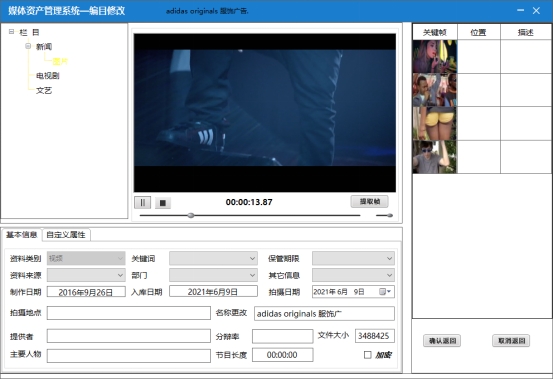Click the 提取帧 extract frame button
The image size is (553, 379).
(x=370, y=202)
